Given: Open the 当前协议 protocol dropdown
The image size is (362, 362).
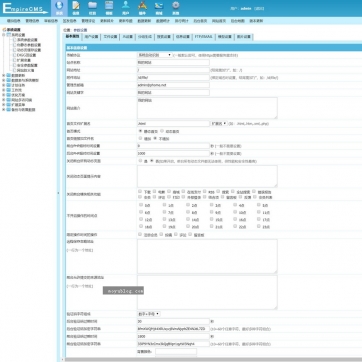Looking at the screenshot, I should 154,55.
